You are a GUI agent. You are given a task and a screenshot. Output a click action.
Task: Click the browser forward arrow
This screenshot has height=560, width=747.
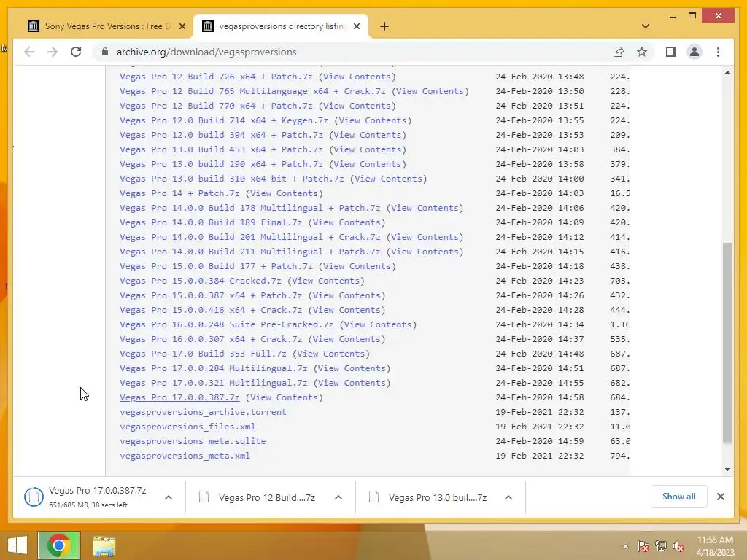(53, 52)
